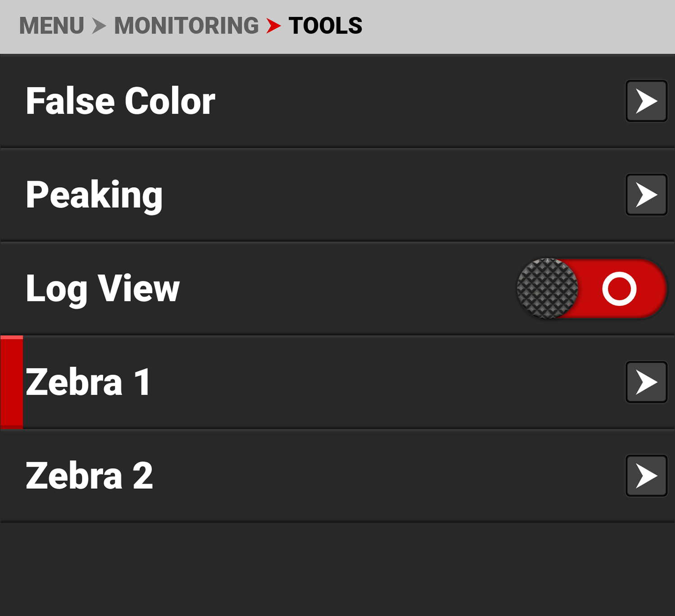Click the red chevron before TOOLS
This screenshot has height=616, width=675.
coord(273,26)
